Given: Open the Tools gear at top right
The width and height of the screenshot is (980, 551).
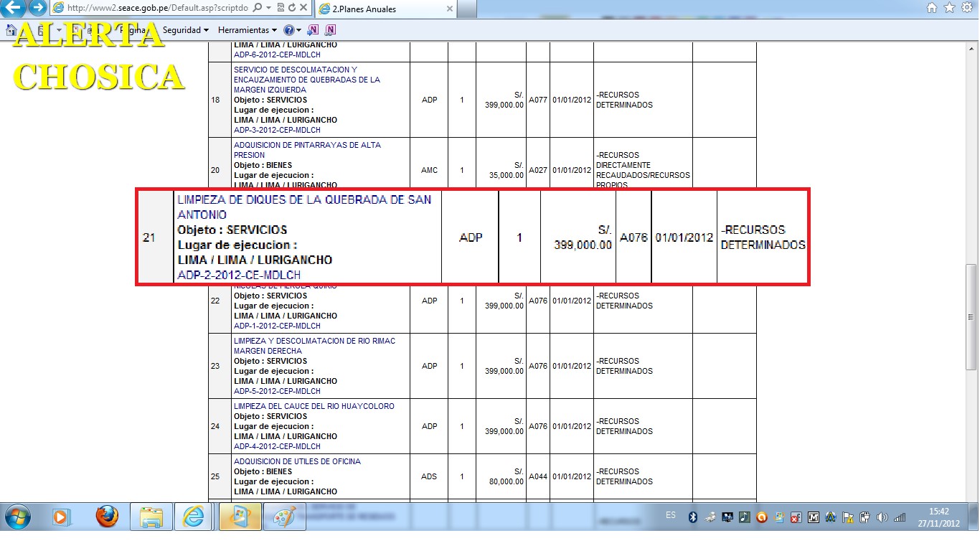Looking at the screenshot, I should 966,8.
